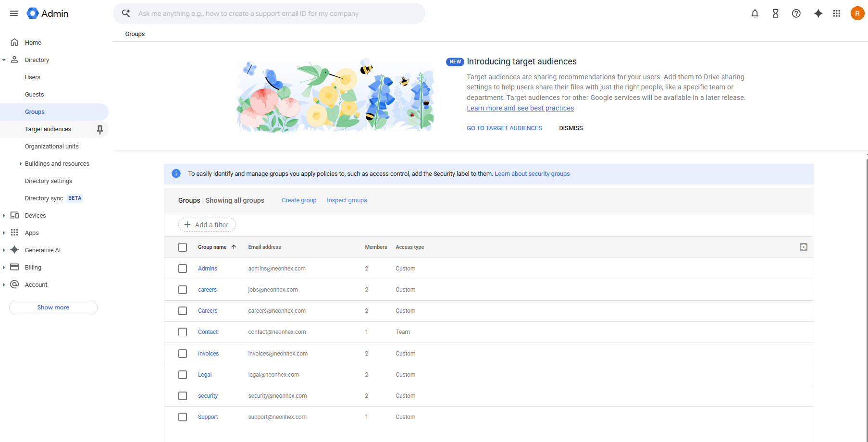Open the Legal group link
The width and height of the screenshot is (868, 442).
click(x=205, y=375)
